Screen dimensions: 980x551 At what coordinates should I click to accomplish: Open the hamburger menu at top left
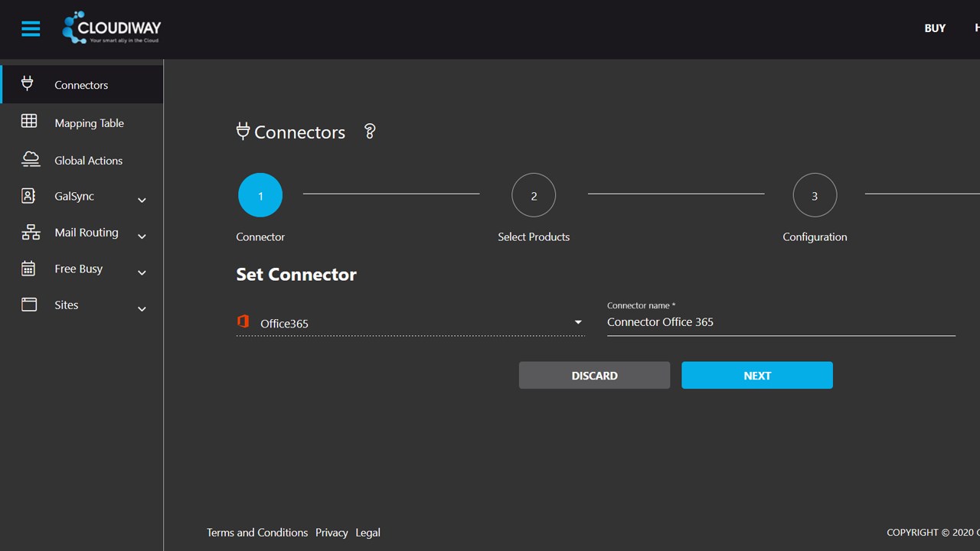coord(31,28)
